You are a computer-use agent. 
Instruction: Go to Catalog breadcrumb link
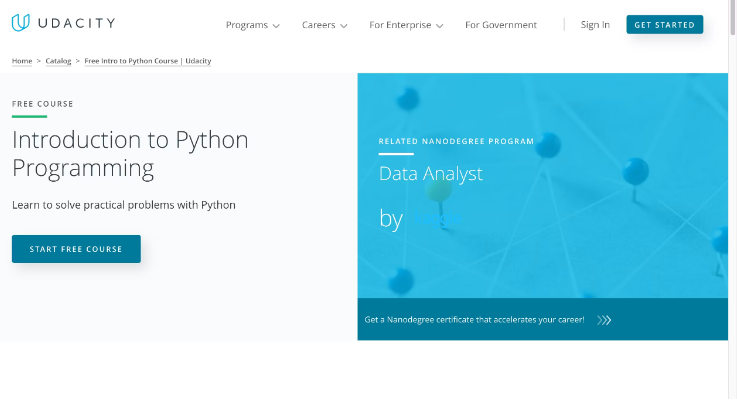[58, 61]
